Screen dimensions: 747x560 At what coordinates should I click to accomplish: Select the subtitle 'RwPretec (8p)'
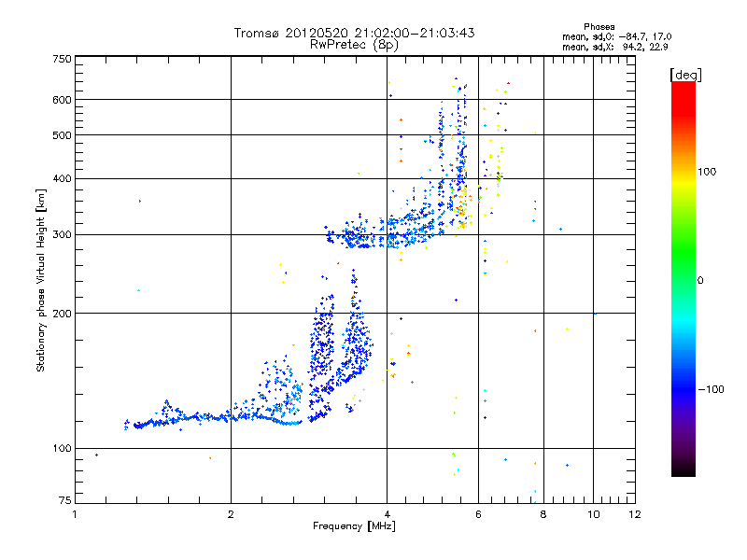click(x=354, y=45)
